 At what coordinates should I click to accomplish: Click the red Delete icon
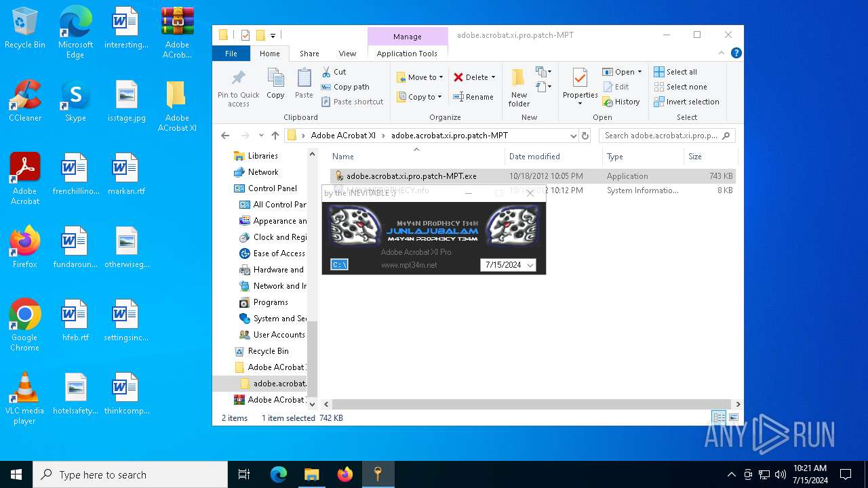[458, 77]
